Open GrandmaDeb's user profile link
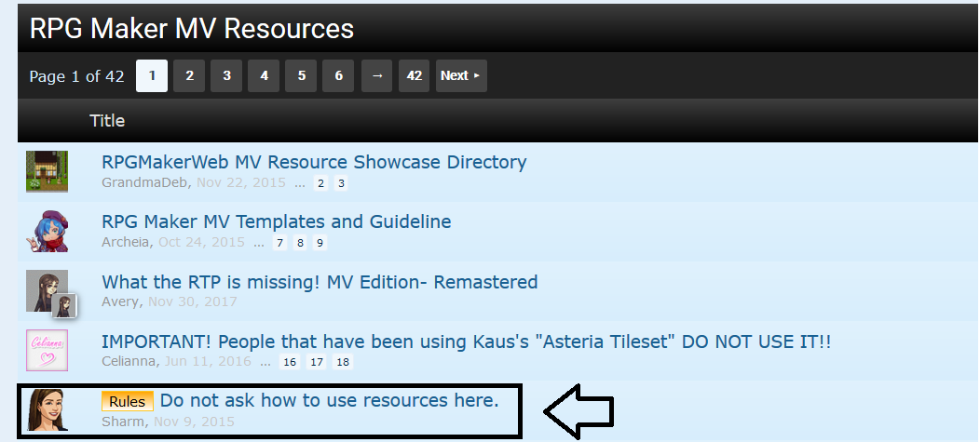Image resolution: width=980 pixels, height=442 pixels. [x=146, y=183]
